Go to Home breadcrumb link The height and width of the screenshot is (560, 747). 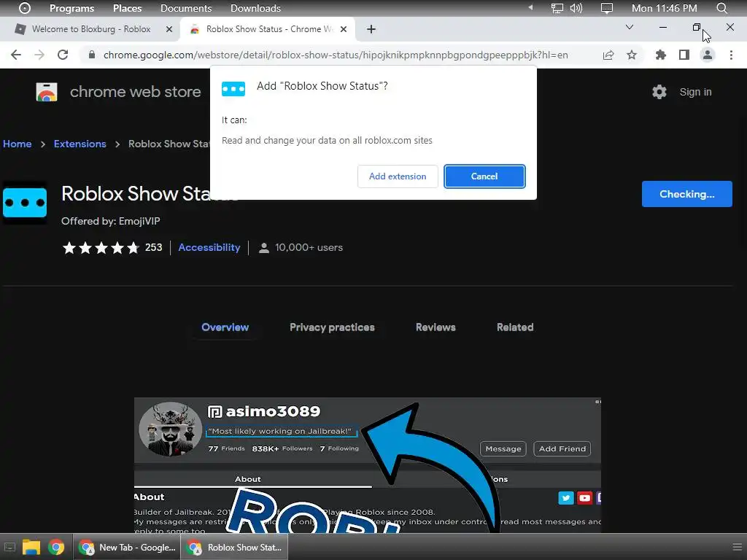pyautogui.click(x=18, y=144)
